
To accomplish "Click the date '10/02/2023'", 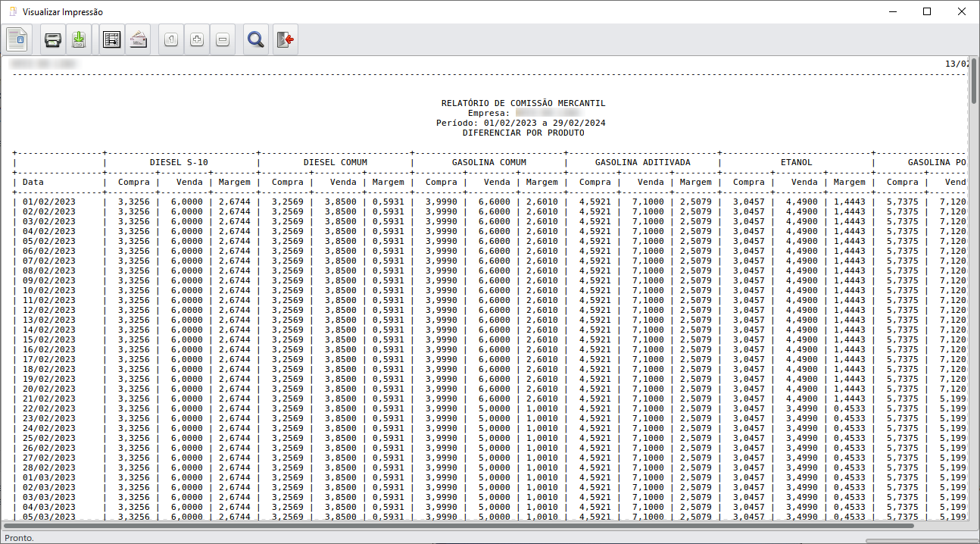I will [49, 290].
